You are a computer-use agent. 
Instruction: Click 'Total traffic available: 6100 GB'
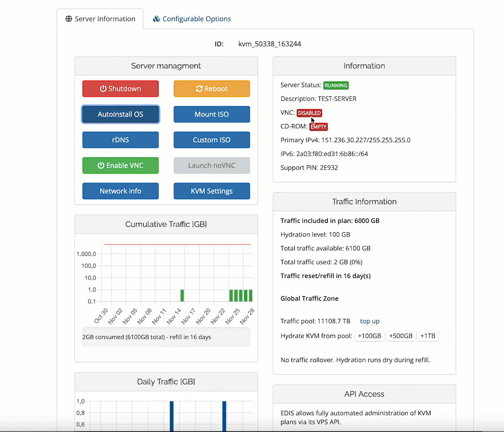point(325,248)
